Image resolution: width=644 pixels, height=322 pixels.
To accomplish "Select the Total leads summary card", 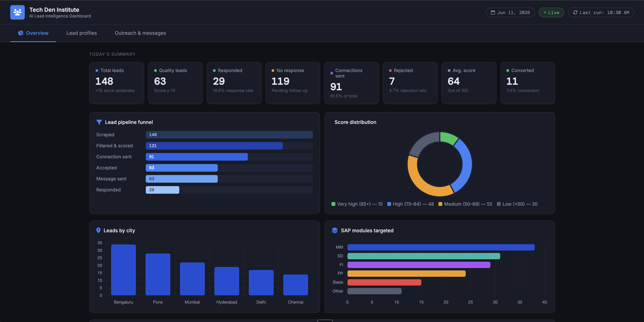I will tap(117, 83).
